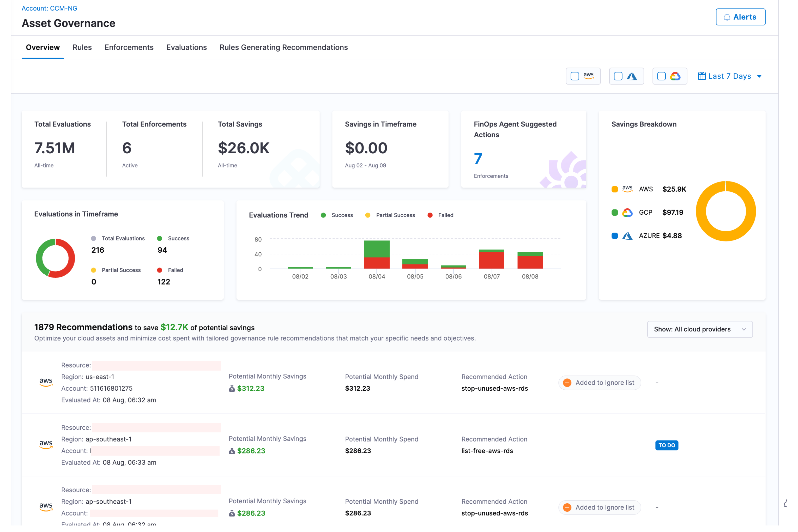Click orange ignore icon on first recommendation
The height and width of the screenshot is (532, 798).
click(567, 383)
